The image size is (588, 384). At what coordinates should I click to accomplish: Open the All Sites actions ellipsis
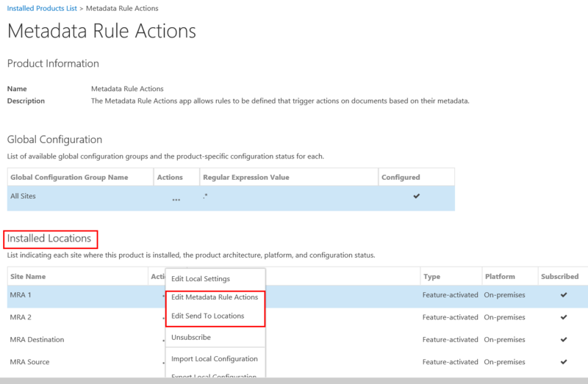pyautogui.click(x=176, y=200)
